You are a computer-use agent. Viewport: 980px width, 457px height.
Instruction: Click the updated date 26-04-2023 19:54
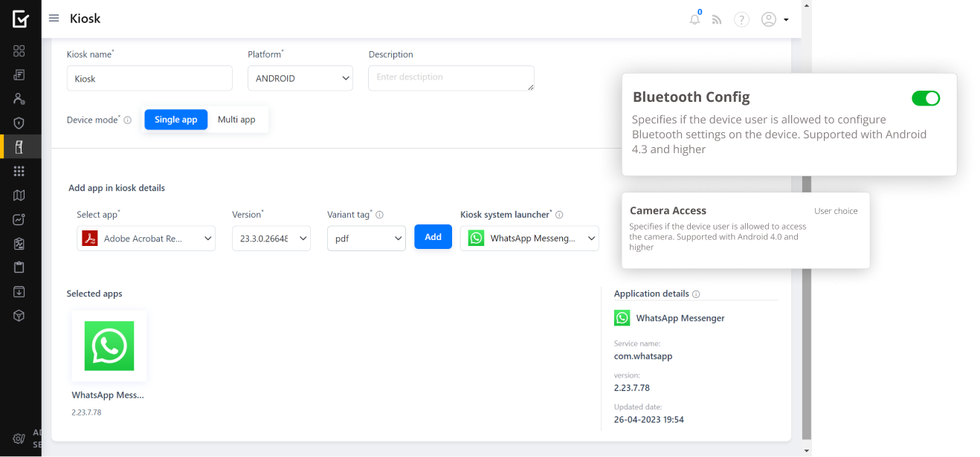point(649,420)
